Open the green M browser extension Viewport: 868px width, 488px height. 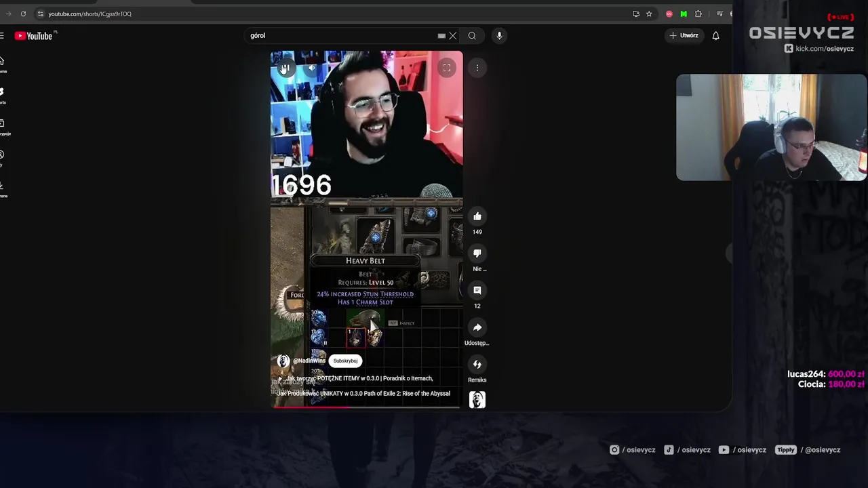pos(684,14)
